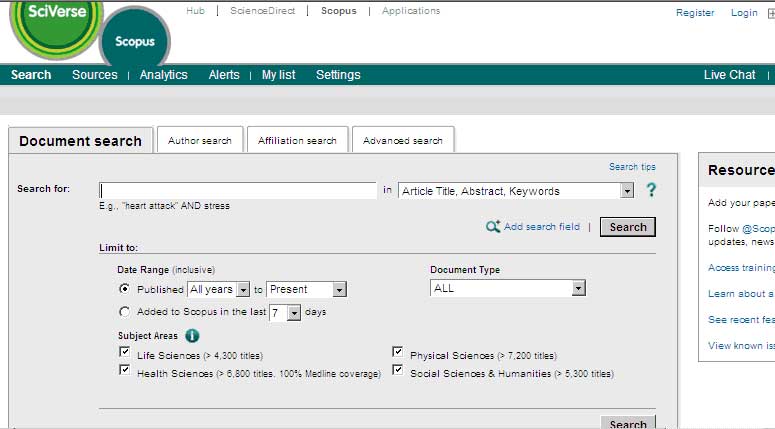Click the Register link
775x429 pixels.
695,13
